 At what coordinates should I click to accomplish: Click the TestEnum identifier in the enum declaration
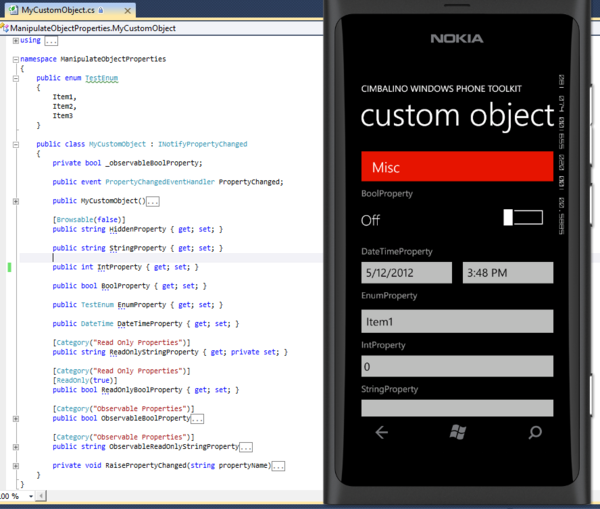[101, 78]
